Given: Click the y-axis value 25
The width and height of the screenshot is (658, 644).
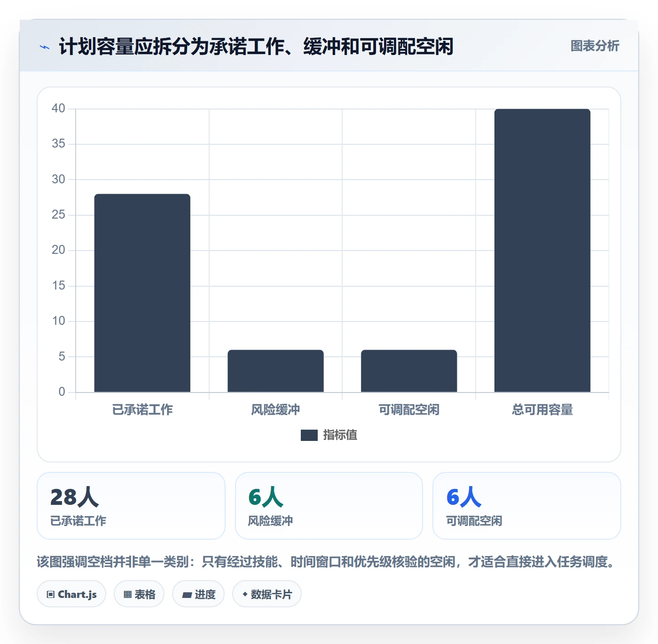Looking at the screenshot, I should click(x=58, y=215).
